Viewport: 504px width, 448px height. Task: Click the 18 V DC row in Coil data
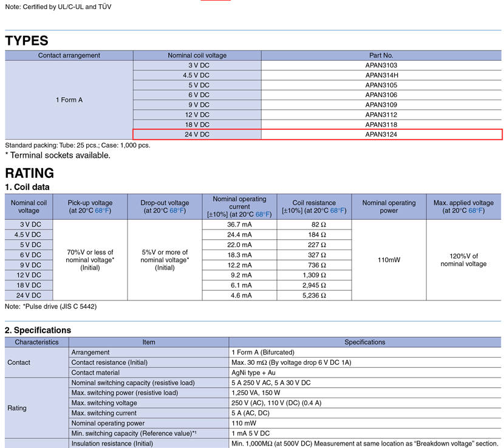(29, 285)
